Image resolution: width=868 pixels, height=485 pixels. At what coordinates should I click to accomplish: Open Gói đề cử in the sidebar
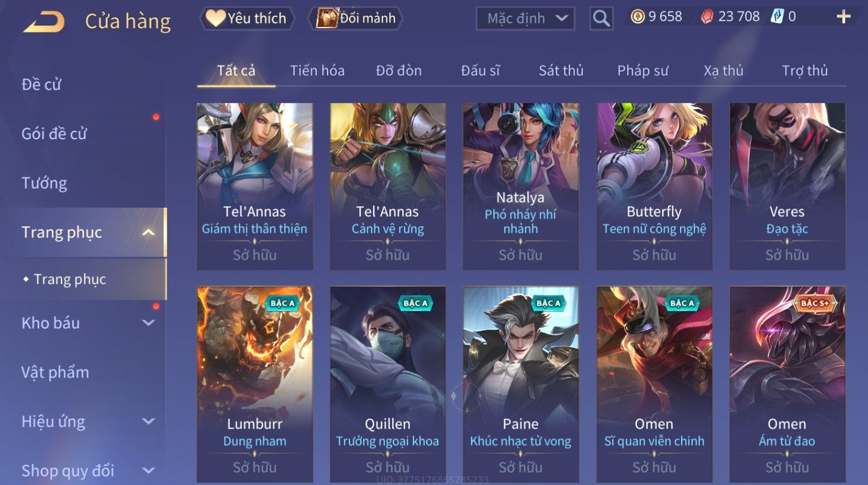(54, 133)
